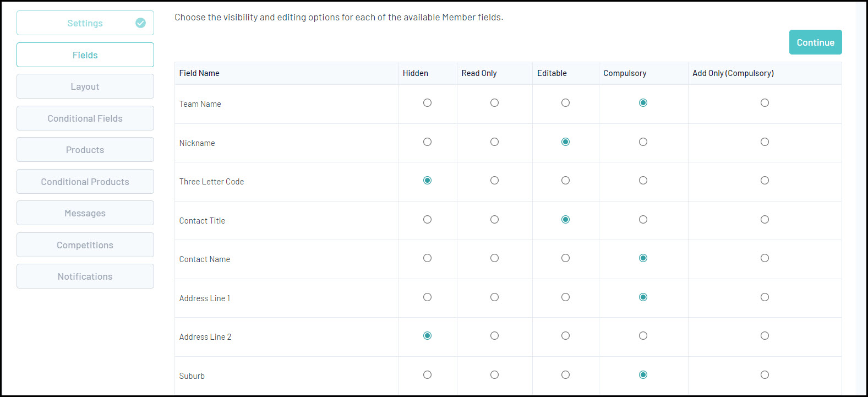Go to the Layout step
The width and height of the screenshot is (868, 397).
coord(85,86)
